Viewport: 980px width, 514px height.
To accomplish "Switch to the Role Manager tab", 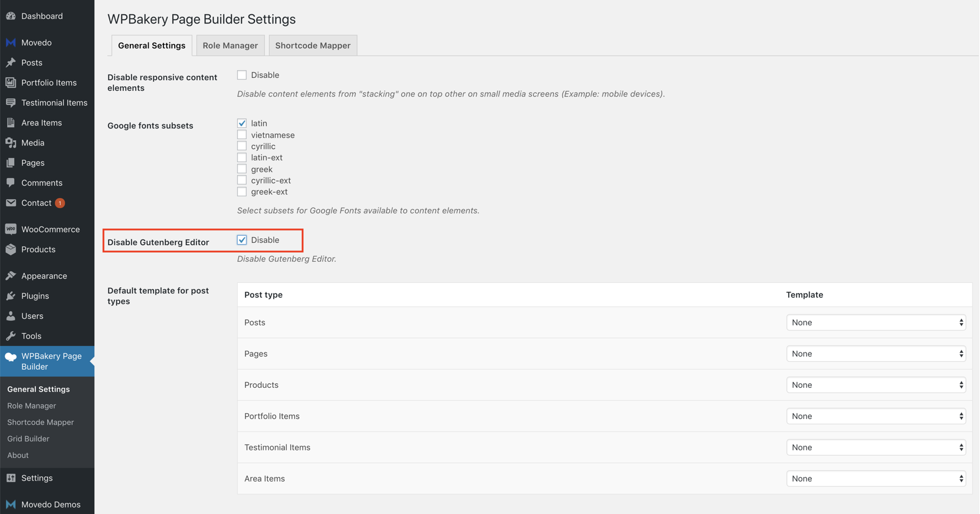I will [x=230, y=45].
